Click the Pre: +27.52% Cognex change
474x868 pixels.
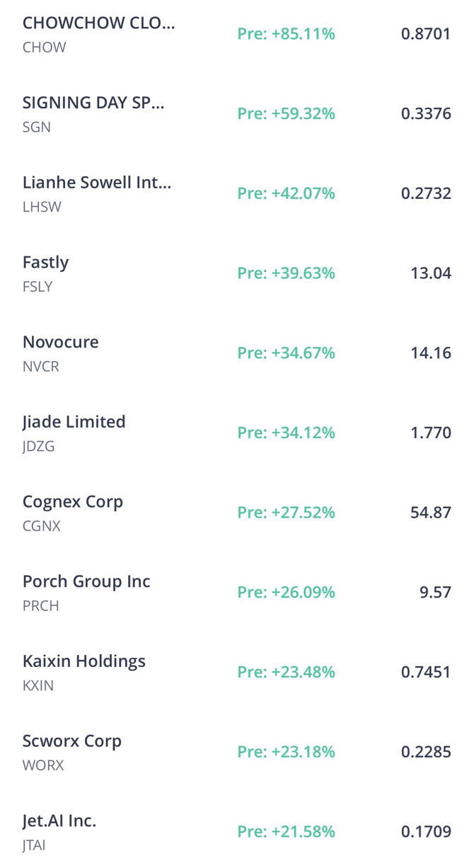tap(287, 513)
